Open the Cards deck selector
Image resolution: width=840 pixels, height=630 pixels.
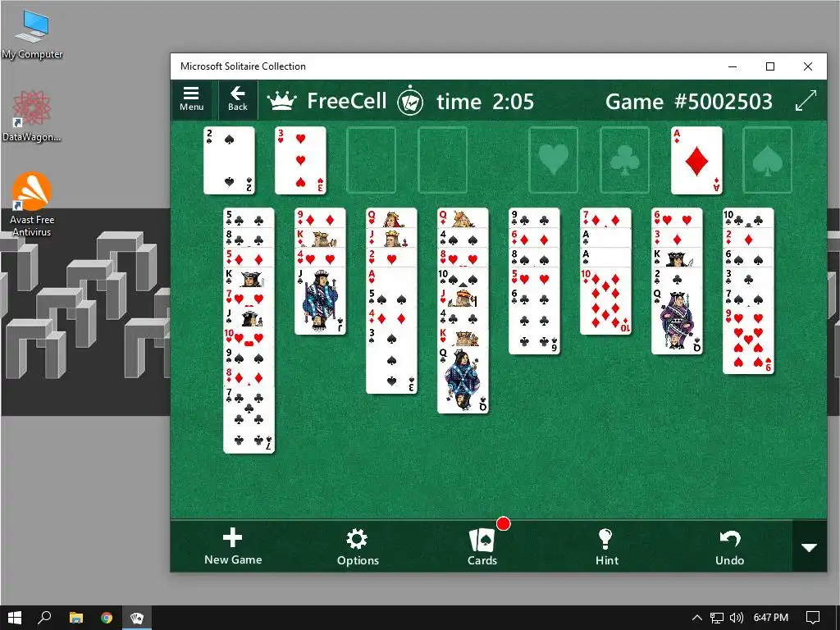[482, 546]
